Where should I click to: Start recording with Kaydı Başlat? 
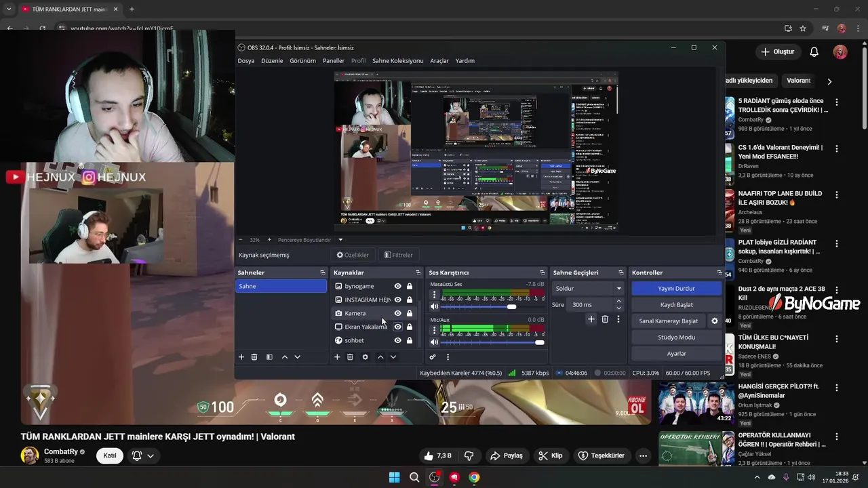tap(676, 305)
